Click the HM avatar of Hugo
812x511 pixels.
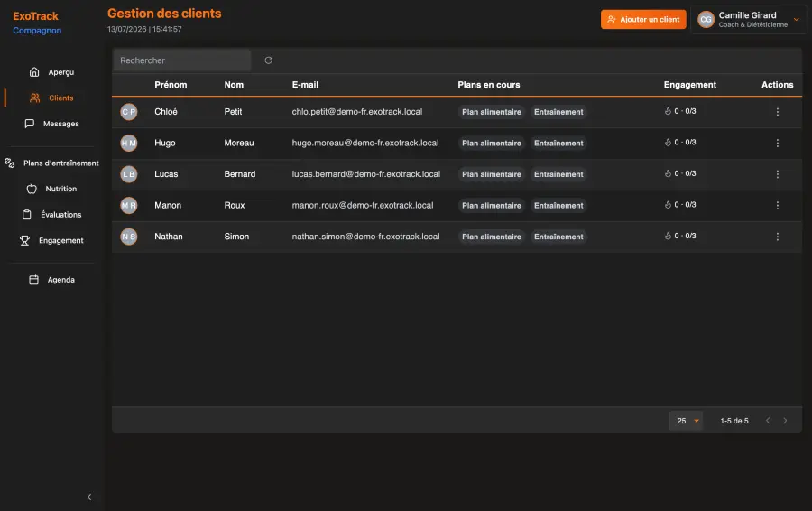tap(129, 143)
